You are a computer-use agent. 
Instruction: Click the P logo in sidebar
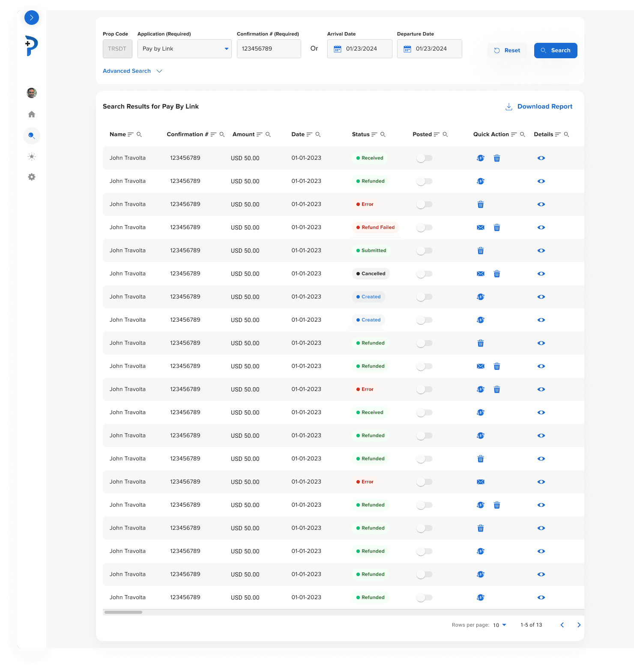click(x=32, y=46)
